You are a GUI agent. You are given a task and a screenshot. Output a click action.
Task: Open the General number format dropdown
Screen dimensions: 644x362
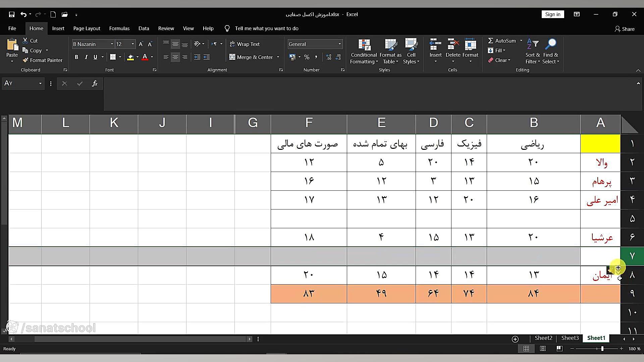(339, 44)
